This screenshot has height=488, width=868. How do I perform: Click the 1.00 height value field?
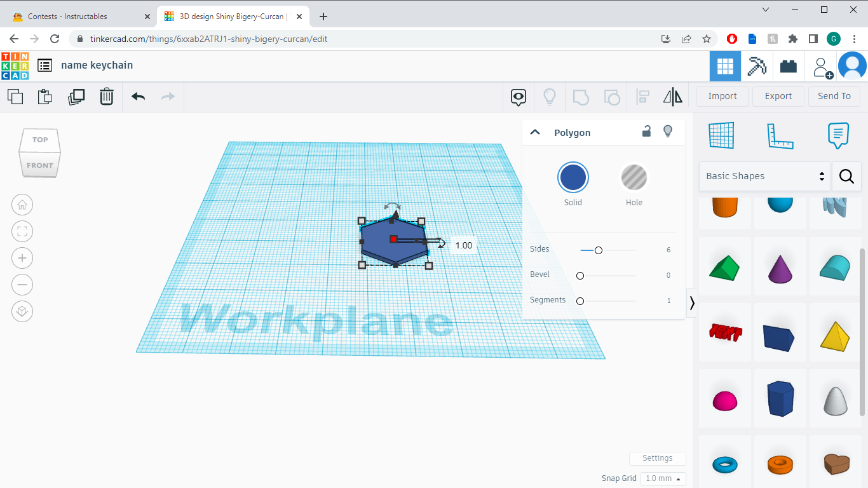pyautogui.click(x=464, y=245)
